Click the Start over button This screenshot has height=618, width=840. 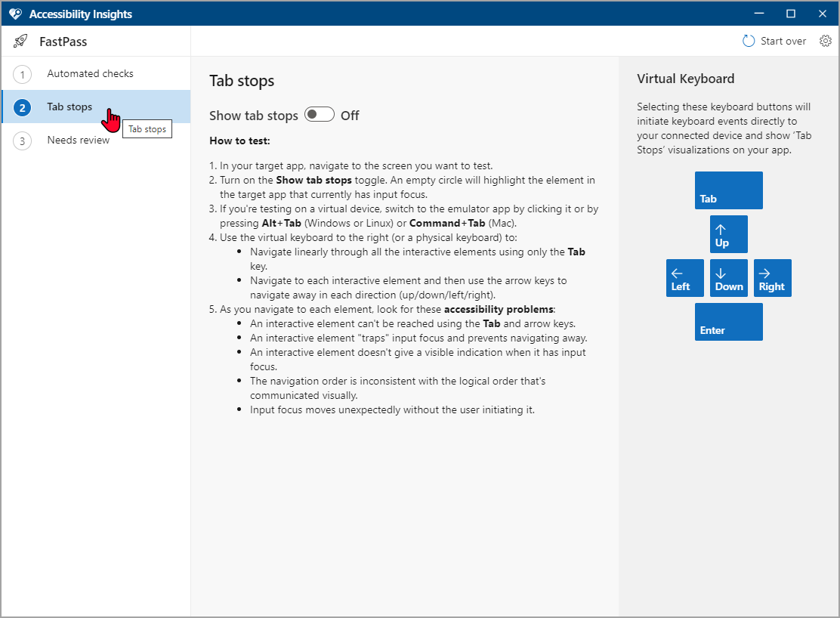pyautogui.click(x=774, y=41)
